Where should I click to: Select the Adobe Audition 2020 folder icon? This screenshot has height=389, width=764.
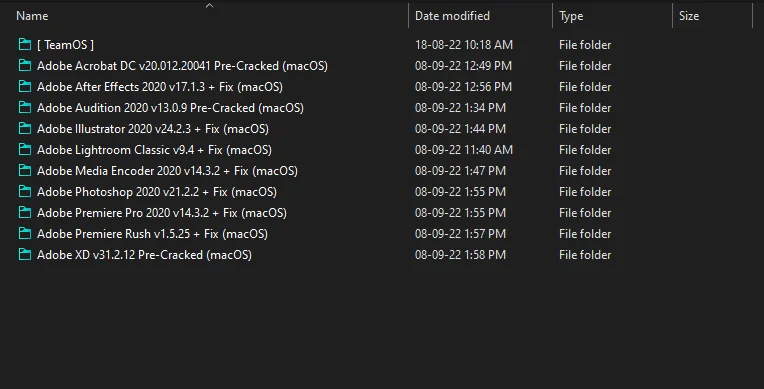(x=24, y=107)
